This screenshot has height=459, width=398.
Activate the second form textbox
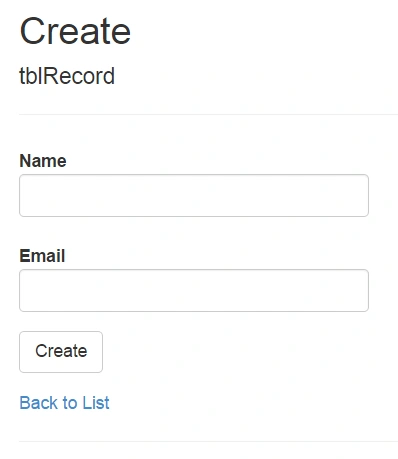pos(194,290)
